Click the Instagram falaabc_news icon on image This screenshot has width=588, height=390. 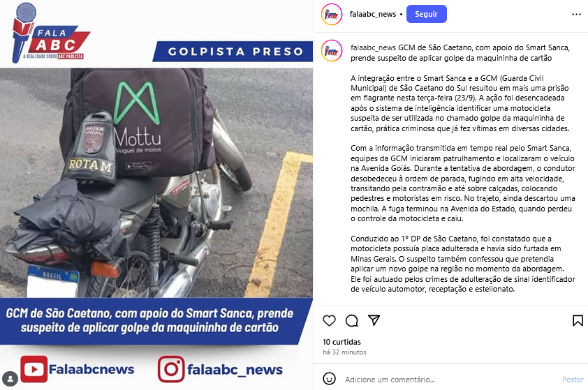tap(171, 369)
